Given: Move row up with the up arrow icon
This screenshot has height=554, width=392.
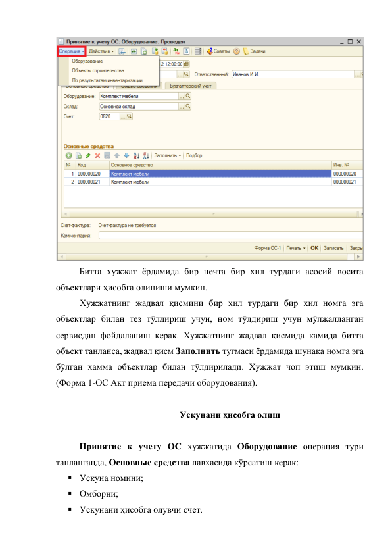Looking at the screenshot, I should (117, 155).
